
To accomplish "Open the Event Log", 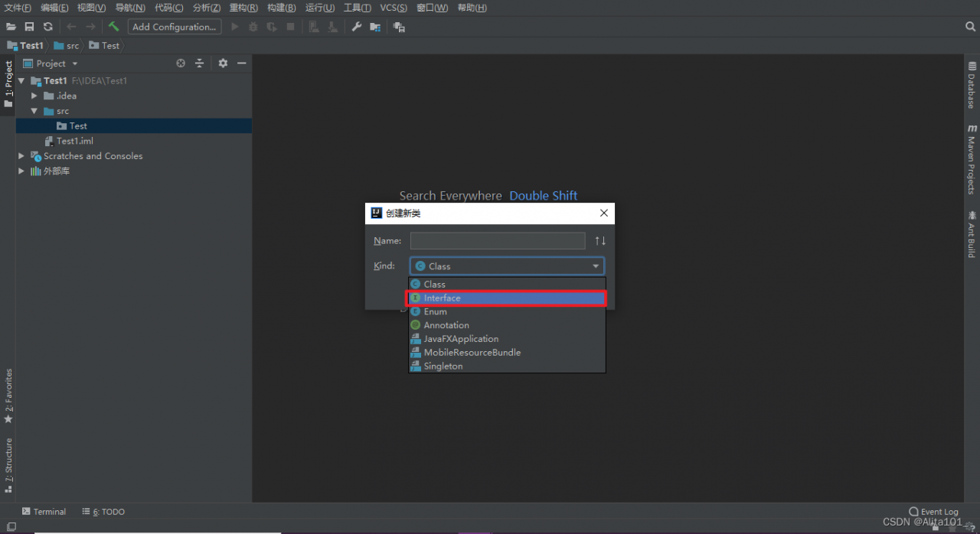I will [x=933, y=512].
